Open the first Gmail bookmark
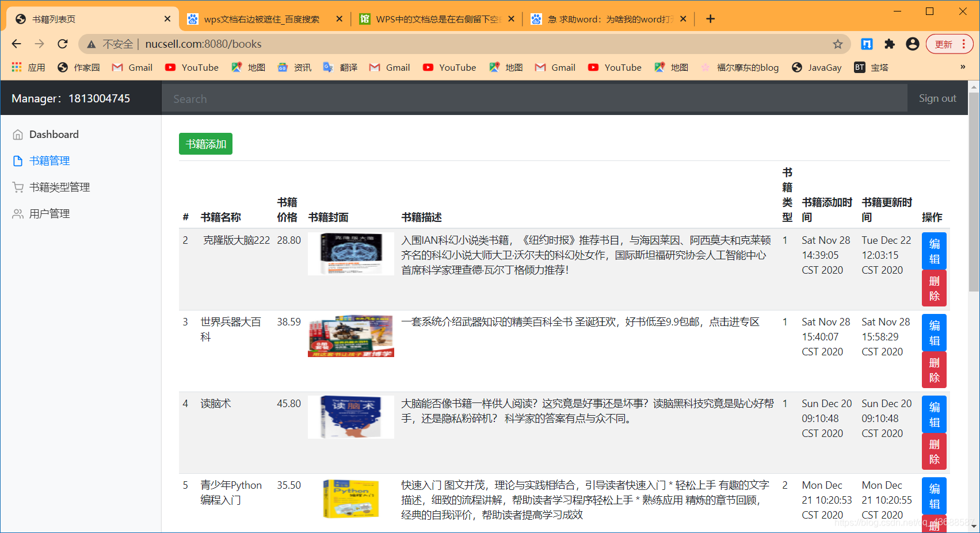980x533 pixels. 132,67
